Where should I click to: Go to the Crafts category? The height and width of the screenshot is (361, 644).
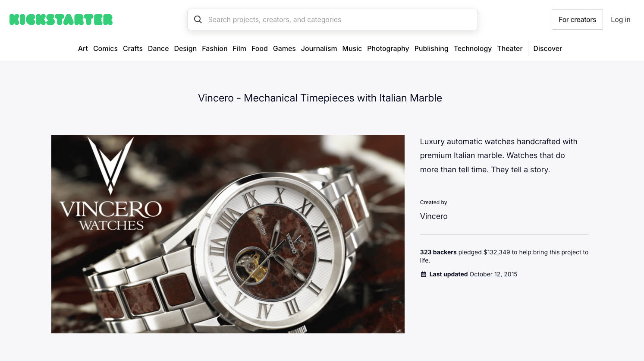coord(133,48)
